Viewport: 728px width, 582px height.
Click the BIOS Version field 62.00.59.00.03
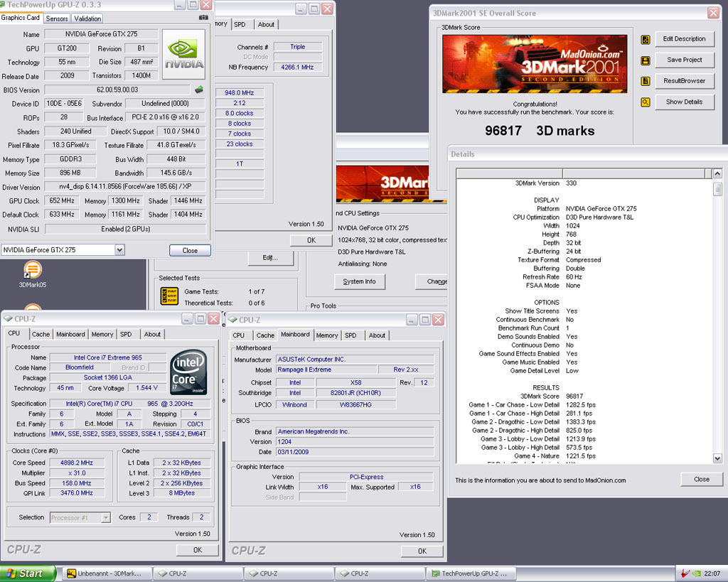[x=117, y=90]
